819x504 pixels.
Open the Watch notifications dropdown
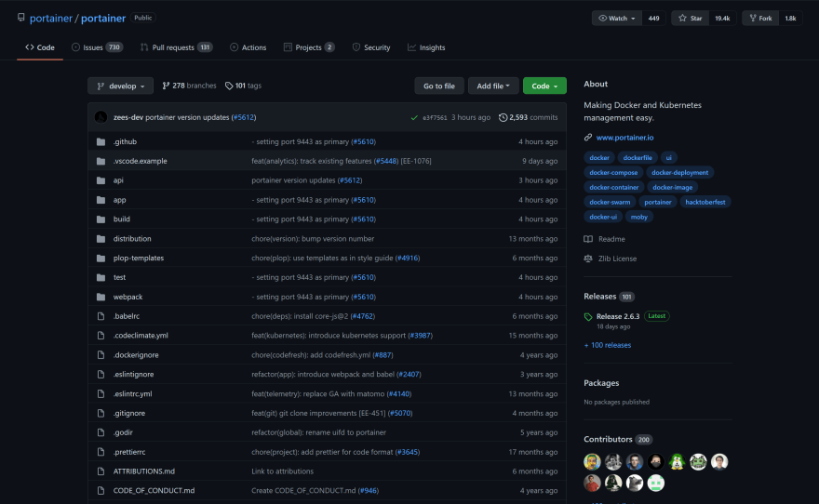click(617, 19)
